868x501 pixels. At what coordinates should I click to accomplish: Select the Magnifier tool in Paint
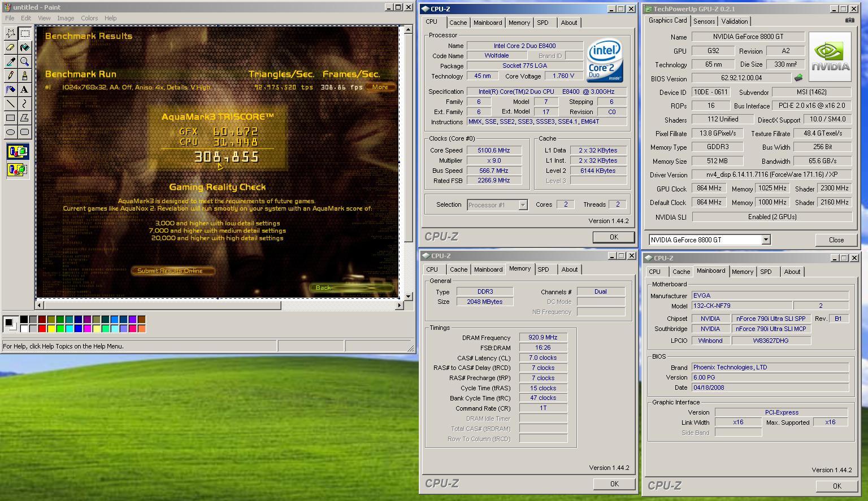click(24, 62)
